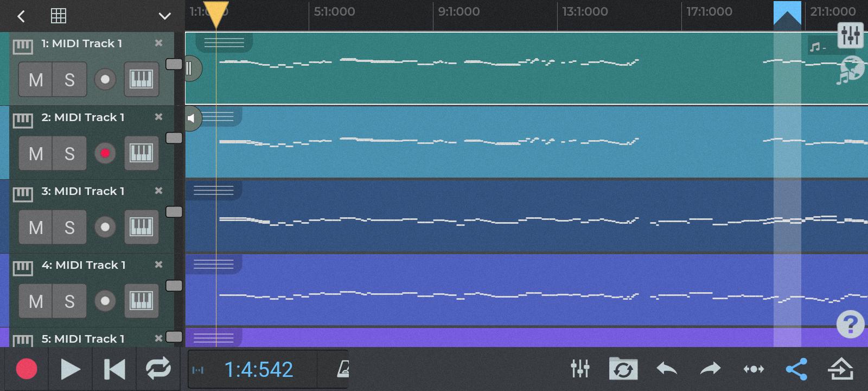Open the more options dots icon

click(754, 369)
